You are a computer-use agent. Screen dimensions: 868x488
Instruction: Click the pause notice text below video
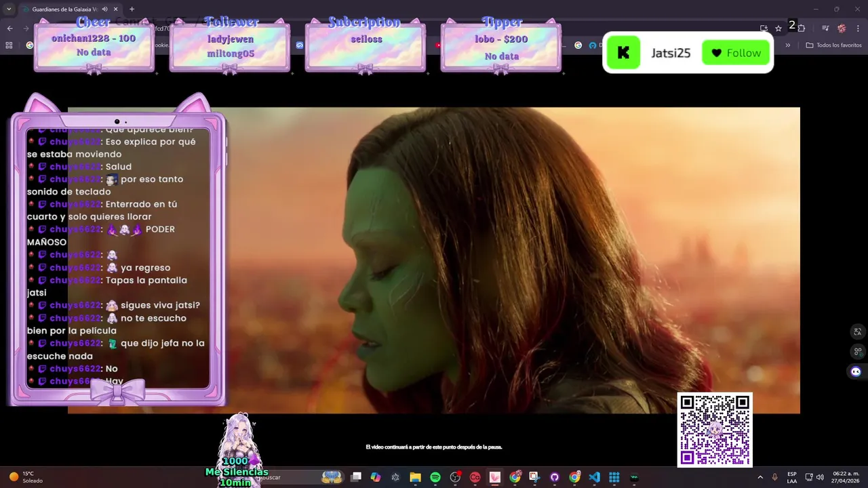[434, 447]
